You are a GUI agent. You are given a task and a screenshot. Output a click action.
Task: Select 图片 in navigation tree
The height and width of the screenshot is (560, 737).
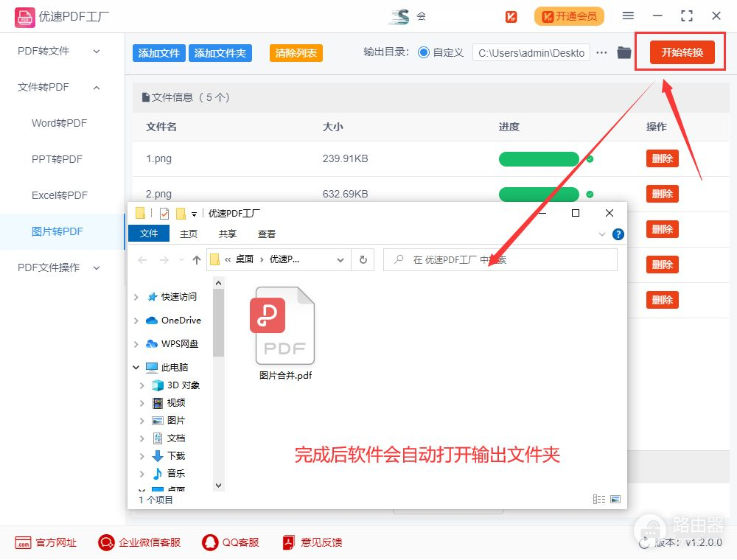tap(170, 421)
